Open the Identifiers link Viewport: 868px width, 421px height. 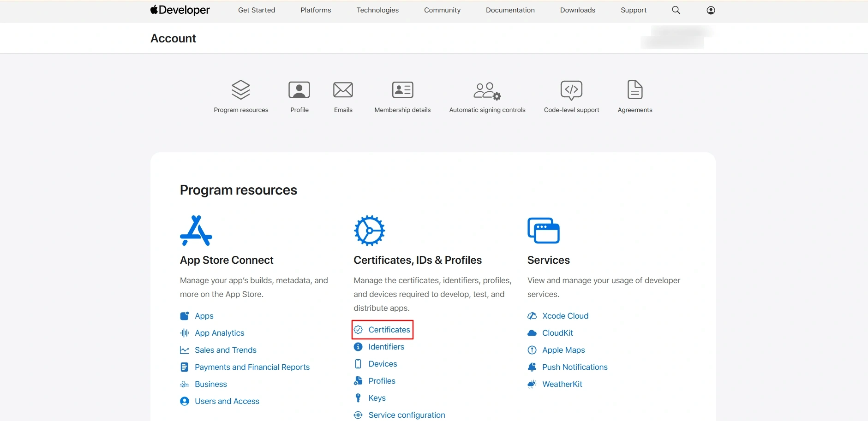pyautogui.click(x=386, y=347)
